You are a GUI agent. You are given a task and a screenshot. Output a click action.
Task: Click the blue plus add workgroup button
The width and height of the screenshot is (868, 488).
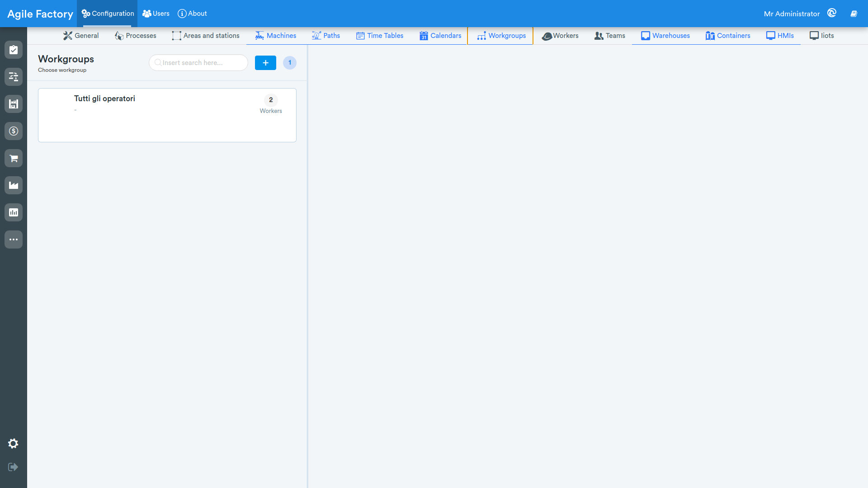(265, 63)
